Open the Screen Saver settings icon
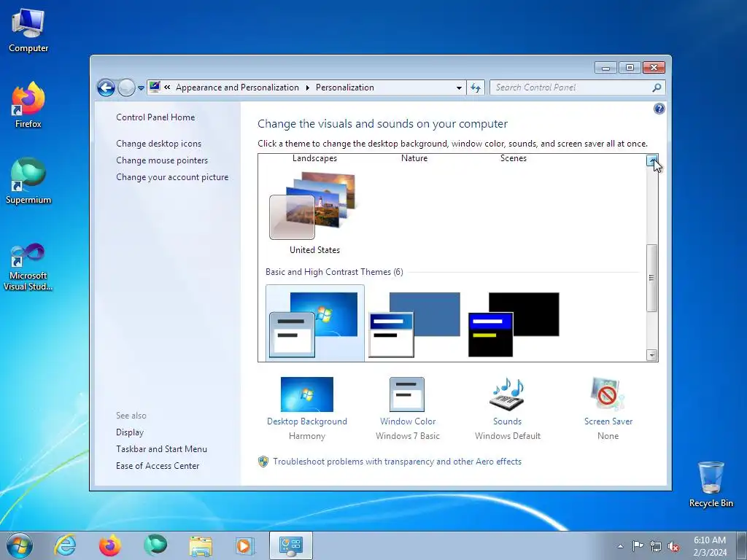Viewport: 747px width, 560px height. [608, 394]
